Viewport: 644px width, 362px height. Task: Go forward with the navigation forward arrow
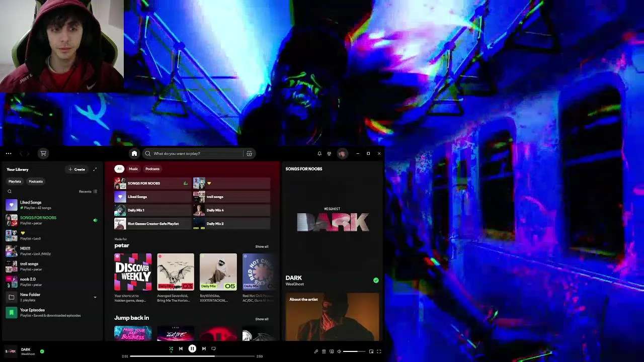coord(29,153)
